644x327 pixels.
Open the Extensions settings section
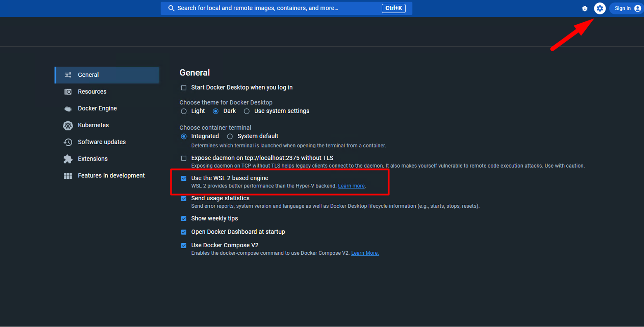(x=107, y=159)
